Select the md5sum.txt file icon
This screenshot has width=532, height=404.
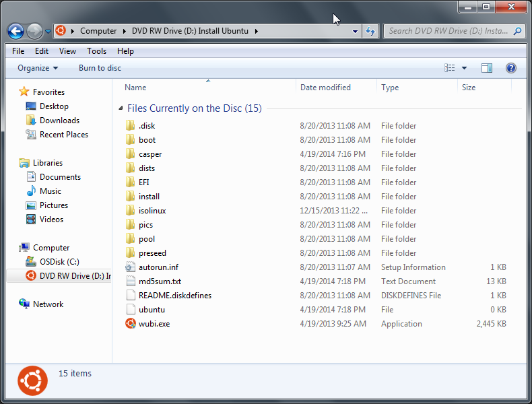pyautogui.click(x=131, y=281)
